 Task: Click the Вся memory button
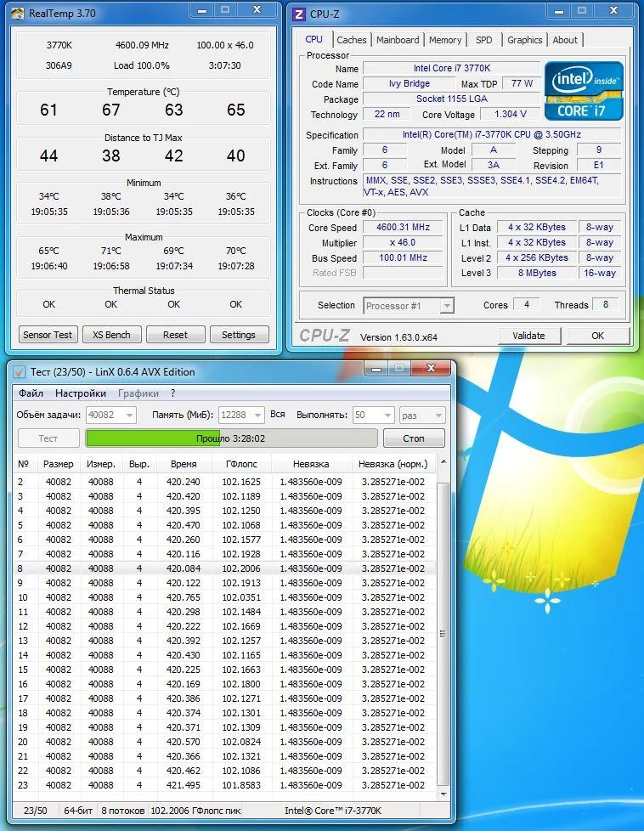pos(278,415)
